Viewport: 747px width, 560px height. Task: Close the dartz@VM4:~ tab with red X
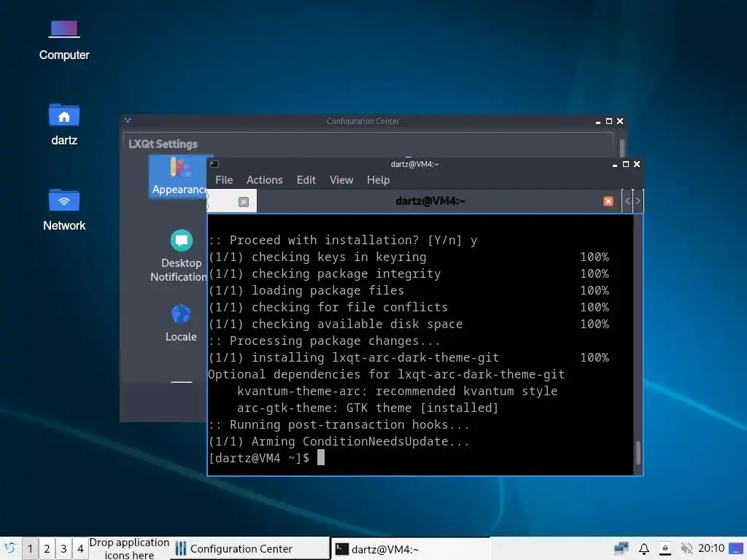(608, 201)
